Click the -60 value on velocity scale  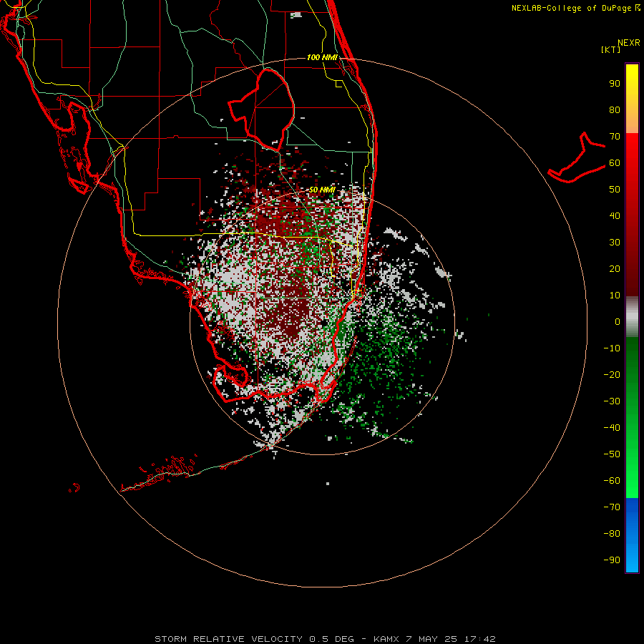[612, 481]
